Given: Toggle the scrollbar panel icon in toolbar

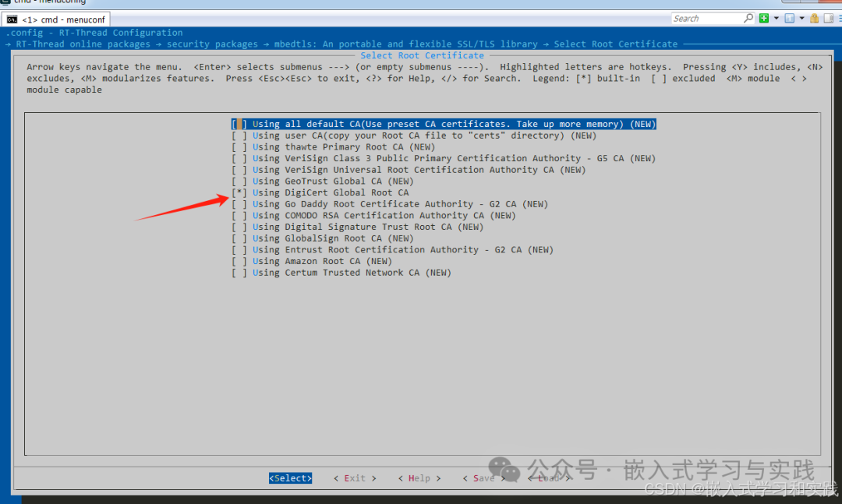Looking at the screenshot, I should pos(829,18).
